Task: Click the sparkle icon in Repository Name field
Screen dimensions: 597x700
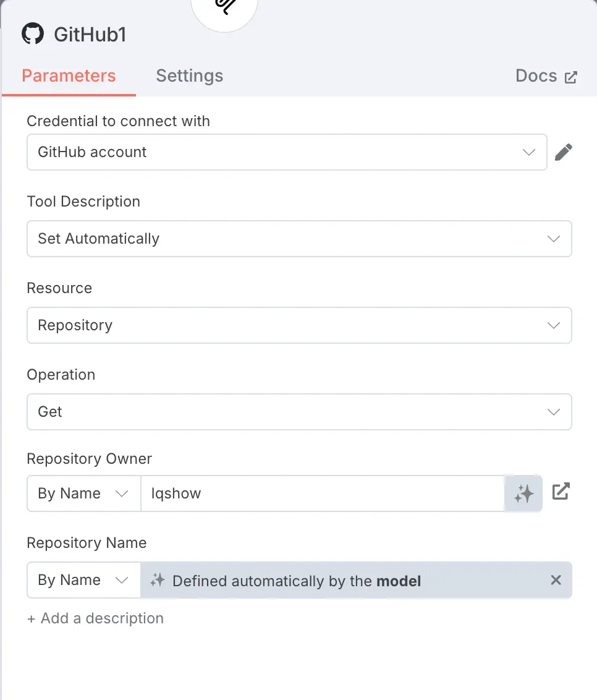Action: pos(158,580)
